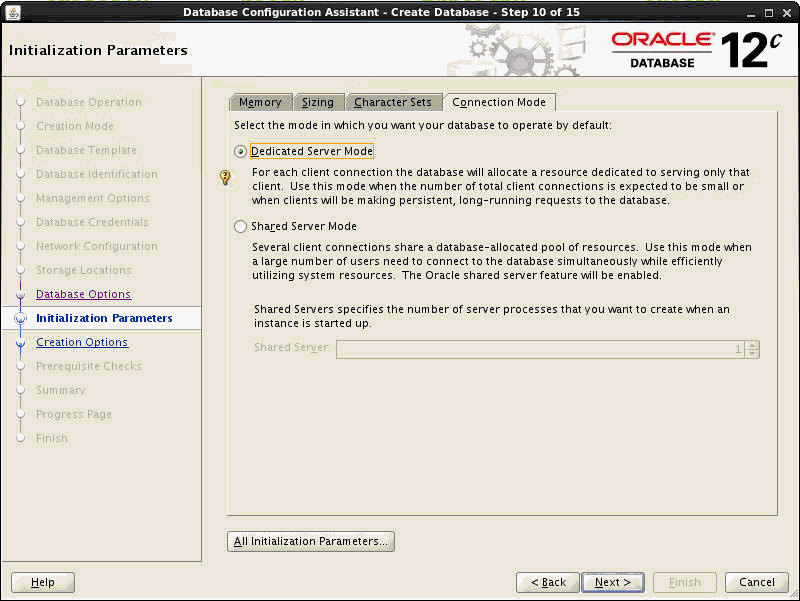Click the disabled Finish button

pos(685,583)
